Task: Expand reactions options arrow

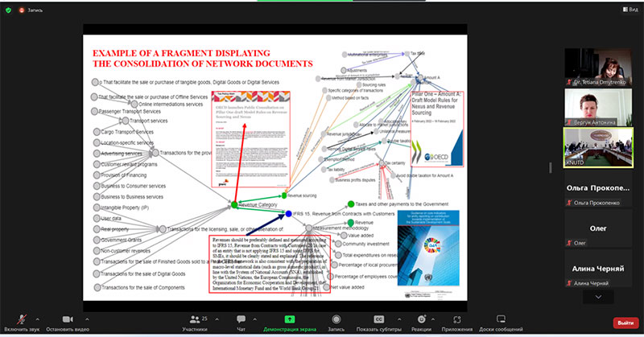Action: (433, 319)
